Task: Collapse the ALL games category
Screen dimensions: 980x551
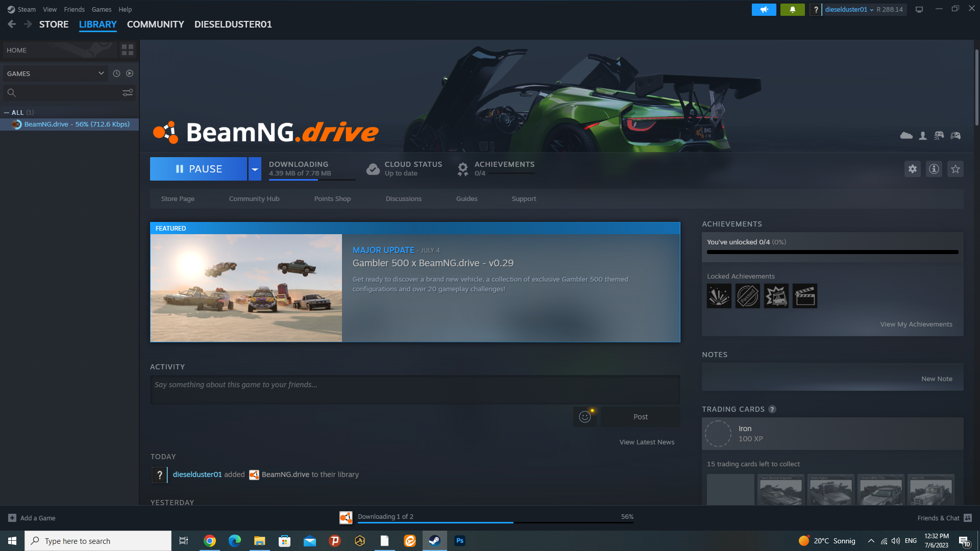Action: coord(7,113)
